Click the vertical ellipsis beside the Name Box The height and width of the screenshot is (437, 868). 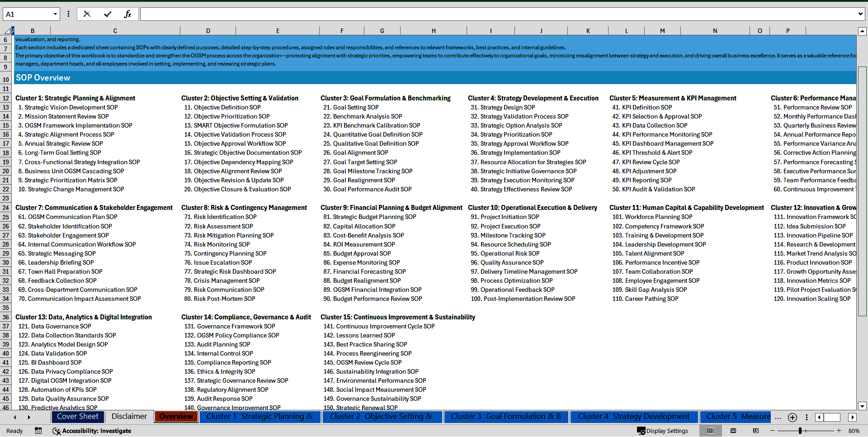pos(68,14)
